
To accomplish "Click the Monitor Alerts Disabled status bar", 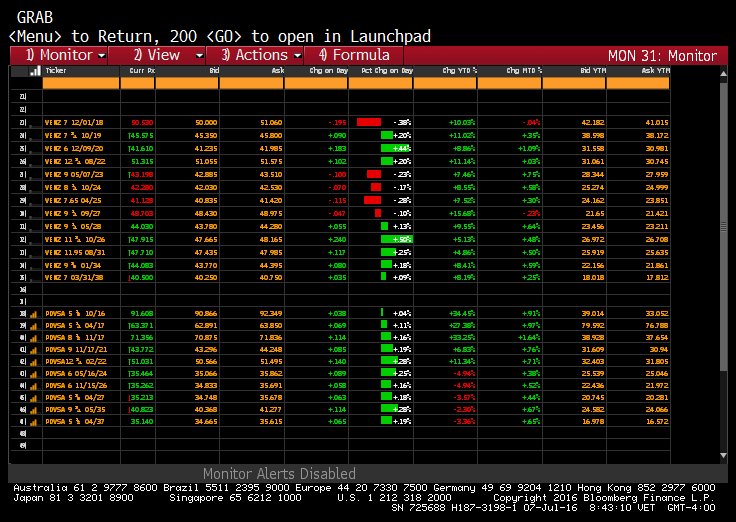I will point(279,473).
